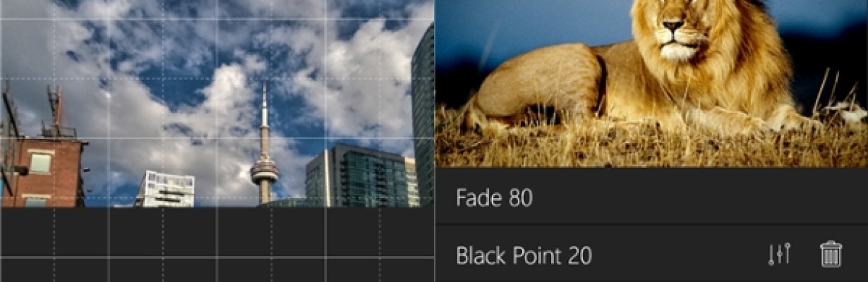Click the small white building in the cityscape
868x282 pixels.
coord(165,189)
